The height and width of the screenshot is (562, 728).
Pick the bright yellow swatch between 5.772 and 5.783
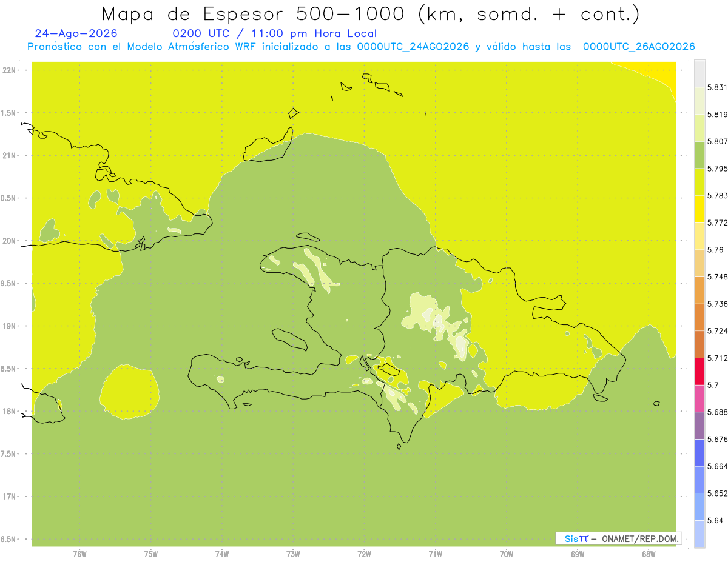coord(699,209)
